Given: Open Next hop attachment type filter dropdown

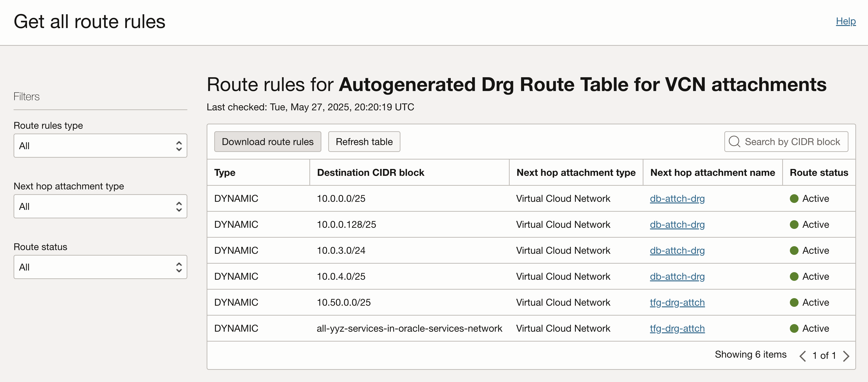Looking at the screenshot, I should pos(100,206).
